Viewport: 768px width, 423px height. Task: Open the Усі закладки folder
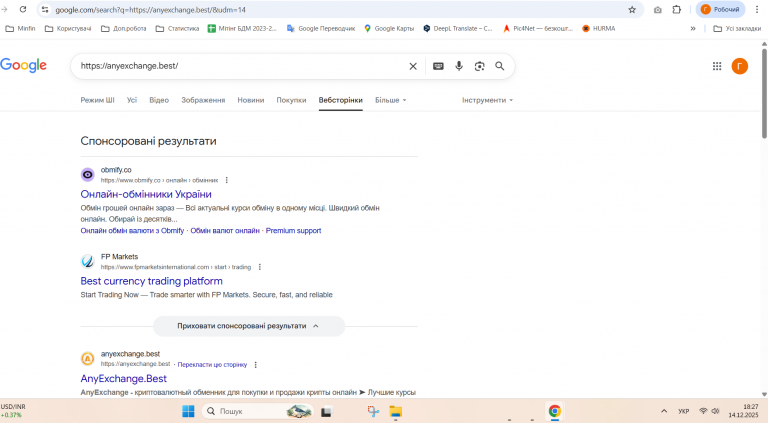coord(737,28)
